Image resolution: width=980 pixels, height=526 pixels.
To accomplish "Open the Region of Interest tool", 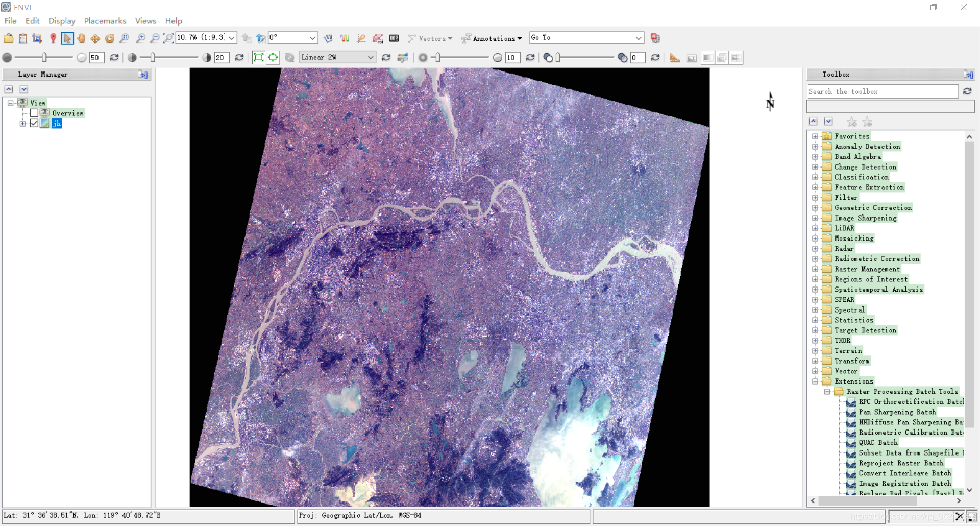I will tap(378, 38).
